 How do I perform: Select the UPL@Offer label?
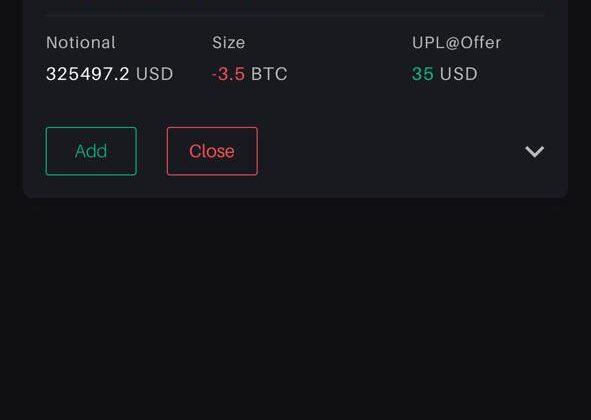pos(456,43)
